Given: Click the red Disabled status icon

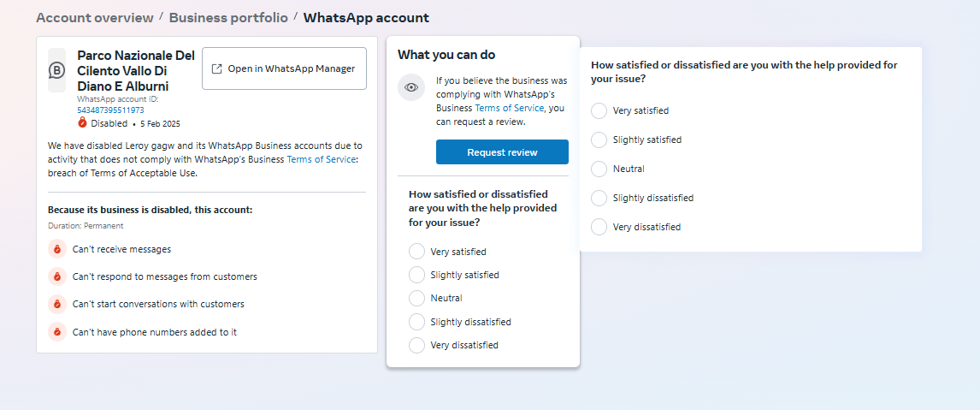Looking at the screenshot, I should 83,123.
